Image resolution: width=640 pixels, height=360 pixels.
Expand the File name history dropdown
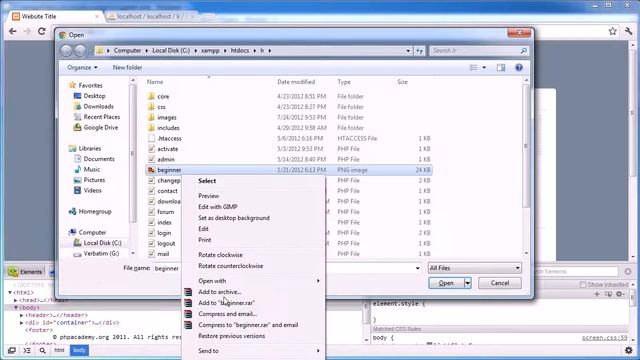click(417, 268)
